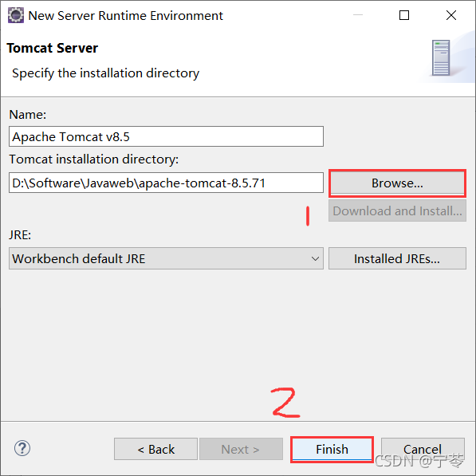Click Finish to create the runtime

(x=332, y=449)
